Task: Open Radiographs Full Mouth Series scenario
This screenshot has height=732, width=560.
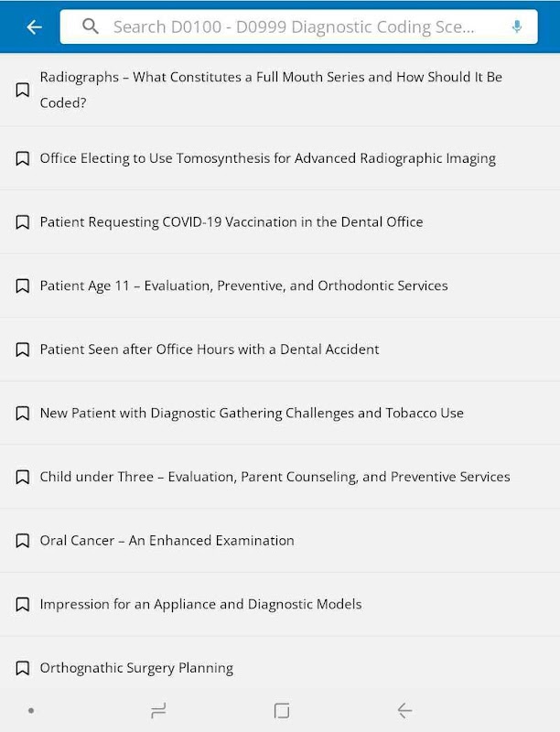Action: 271,90
